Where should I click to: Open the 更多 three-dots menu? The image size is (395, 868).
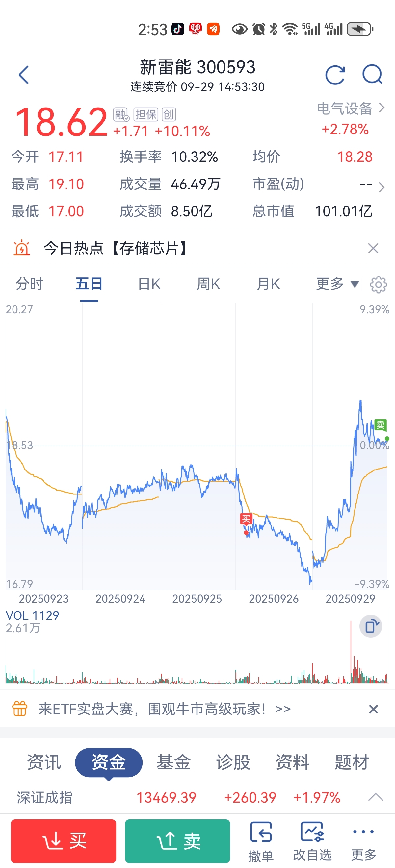(363, 841)
